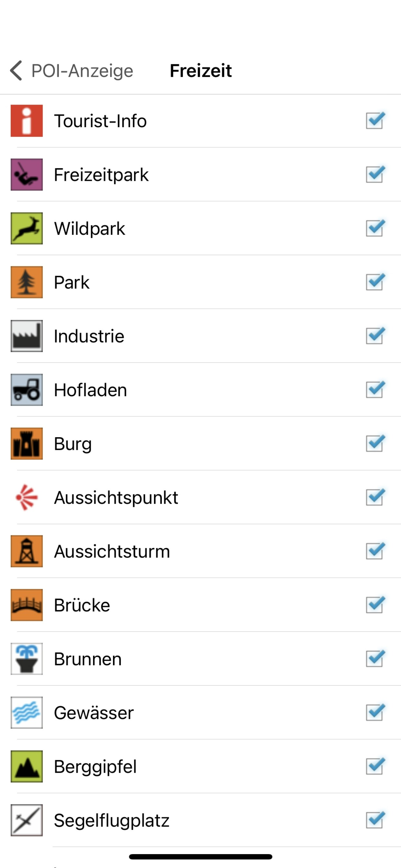Tap the red Tourist-Info icon

[26, 121]
